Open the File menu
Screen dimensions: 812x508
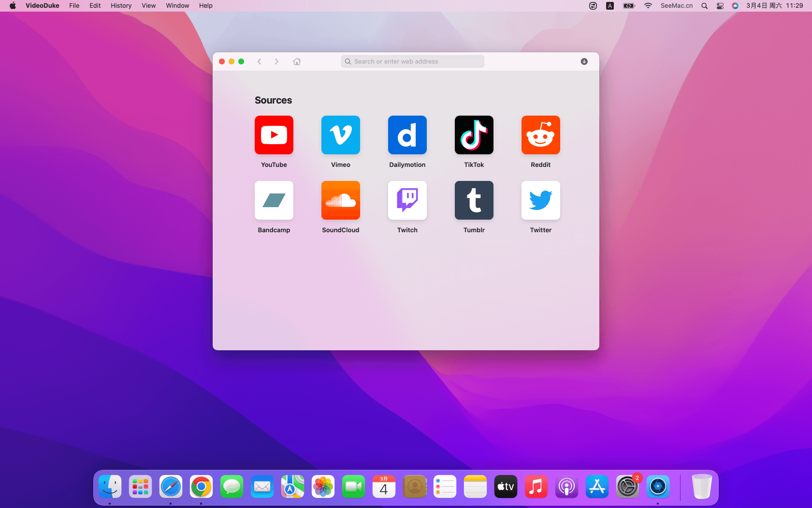(x=74, y=6)
